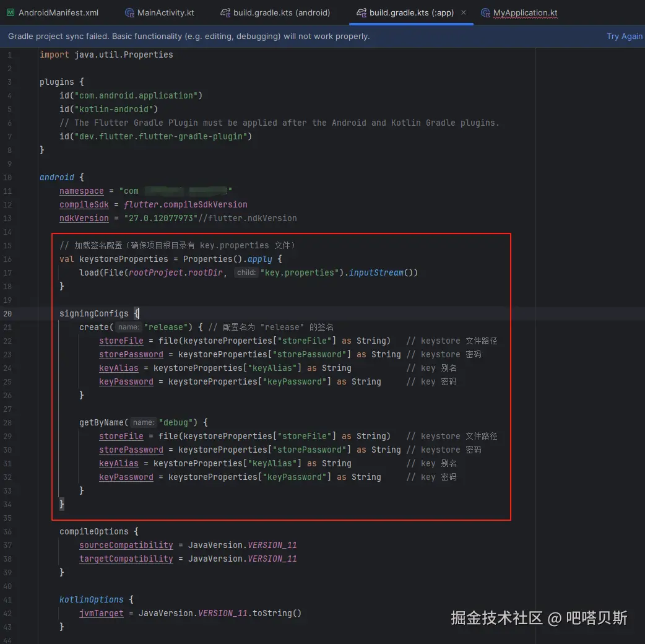Click the AndroidManifest.xml file icon
Image resolution: width=645 pixels, height=644 pixels.
tap(11, 13)
